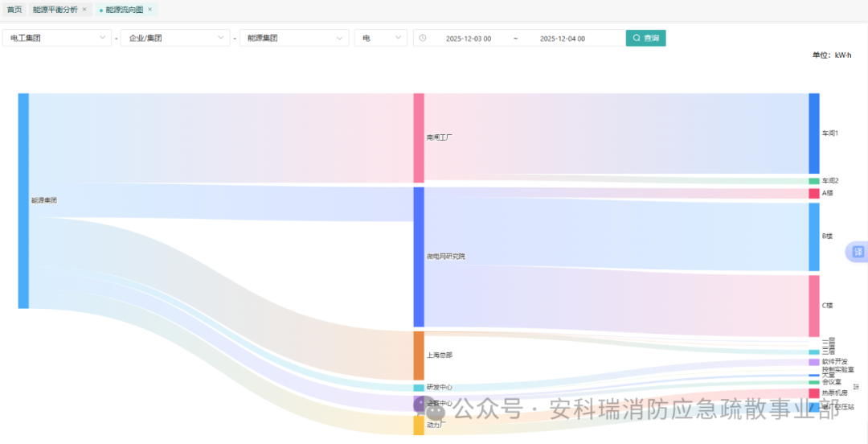Image resolution: width=868 pixels, height=444 pixels.
Task: Close the 能源流向图 tab
Action: pyautogui.click(x=149, y=10)
